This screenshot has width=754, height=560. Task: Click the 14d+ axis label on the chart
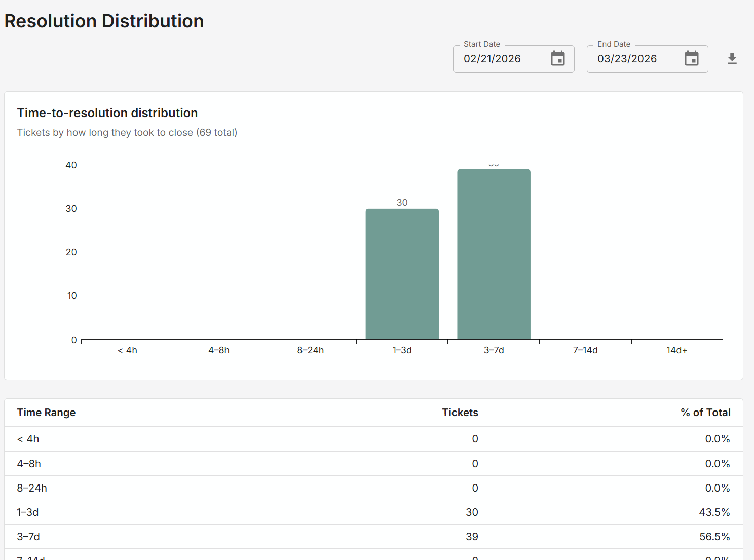click(x=676, y=350)
